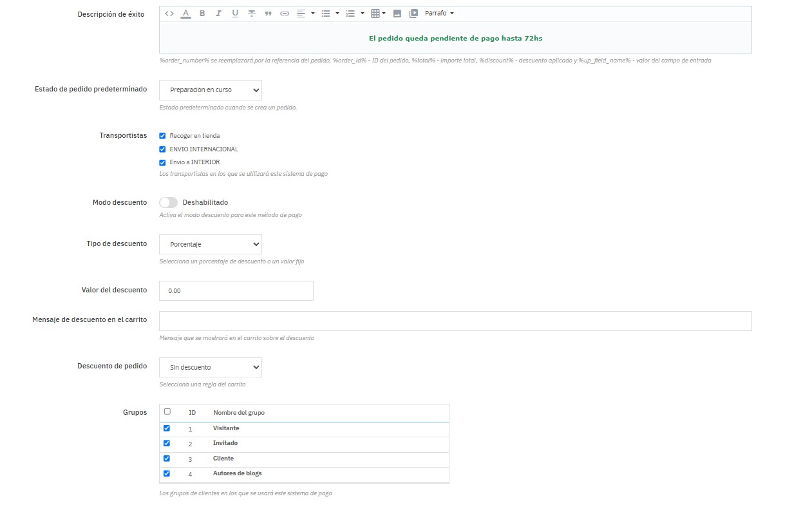
Task: Uncheck the Recoger en tienda carrier
Action: (x=163, y=136)
